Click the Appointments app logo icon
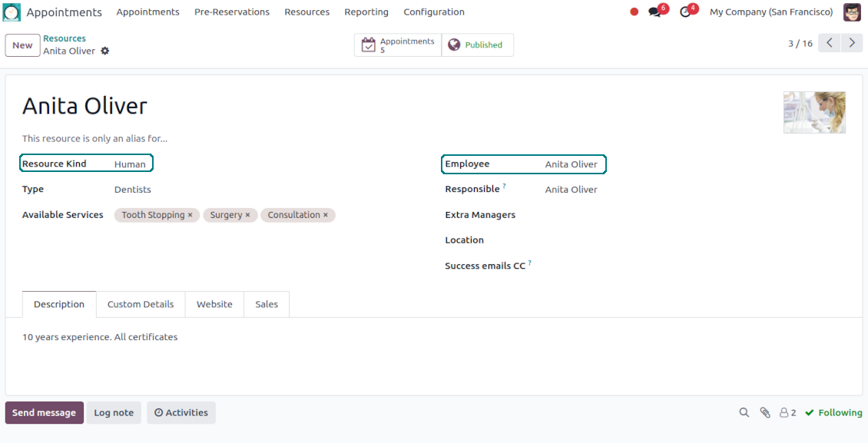This screenshot has height=443, width=868. point(12,12)
